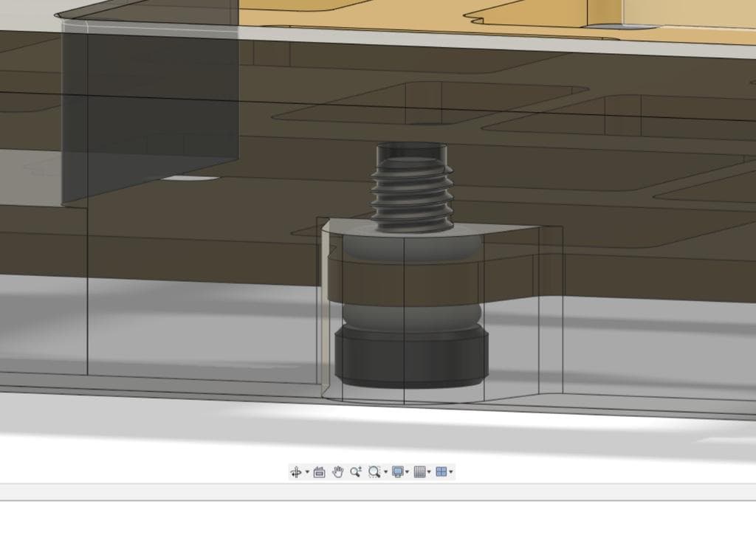The width and height of the screenshot is (756, 546).
Task: Click the Zoom Window icon
Action: point(374,472)
